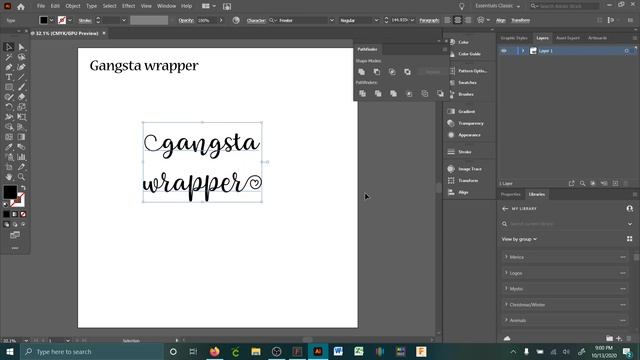Click Minus Back pathfinder icon
Screen dimensions: 640x360
440,93
